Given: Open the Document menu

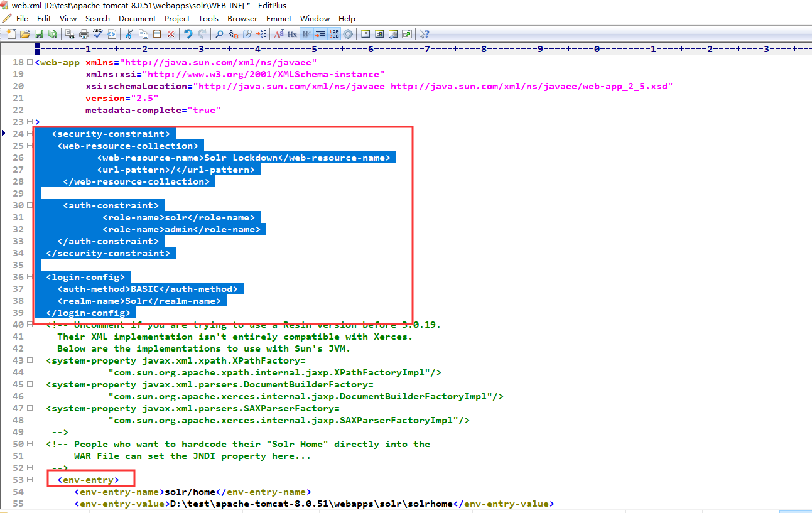Looking at the screenshot, I should click(138, 18).
